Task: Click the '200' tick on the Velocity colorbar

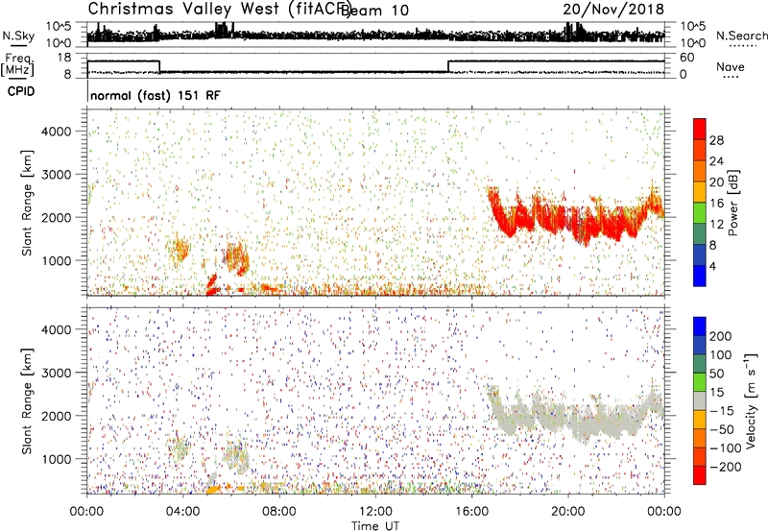Action: (x=721, y=336)
